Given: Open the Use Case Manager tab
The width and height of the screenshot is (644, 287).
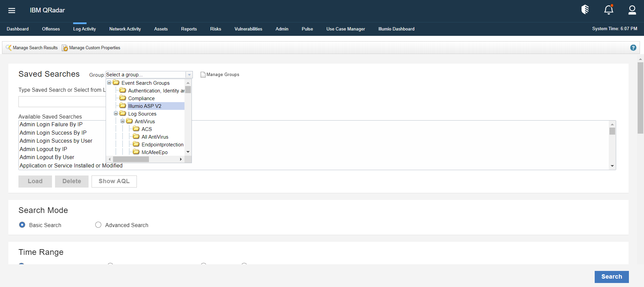Looking at the screenshot, I should coord(346,29).
